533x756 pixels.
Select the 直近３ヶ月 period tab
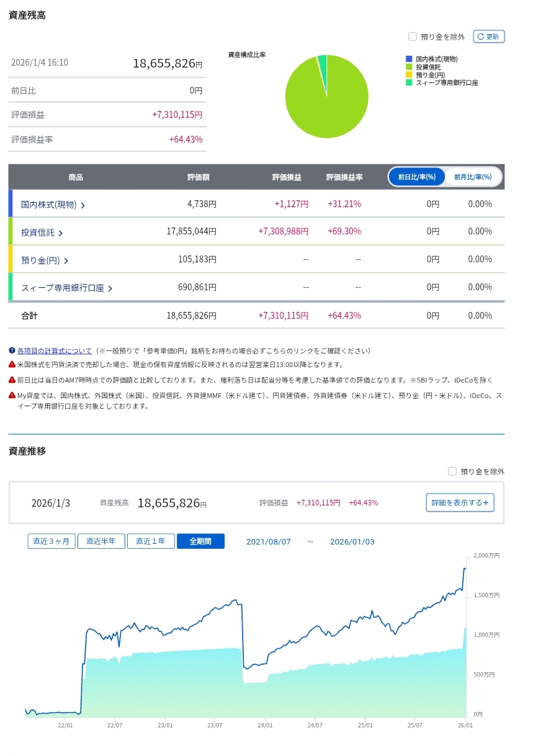pos(52,541)
